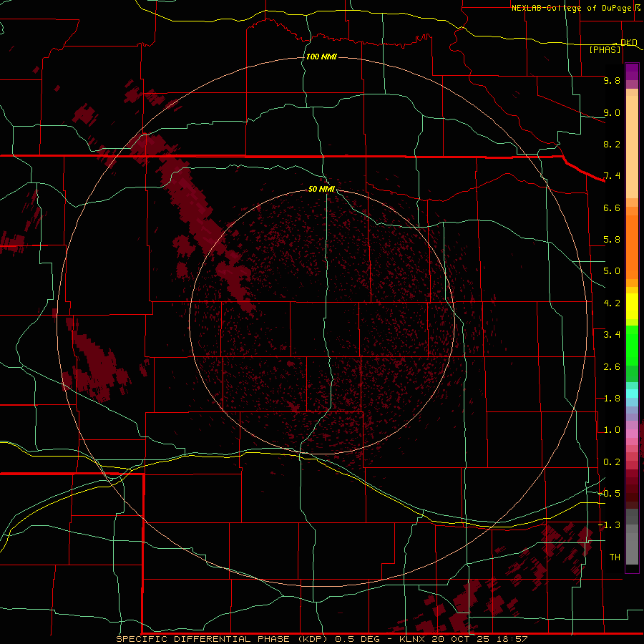Click the '50 NMI' range ring label
The width and height of the screenshot is (644, 644).
tap(321, 189)
